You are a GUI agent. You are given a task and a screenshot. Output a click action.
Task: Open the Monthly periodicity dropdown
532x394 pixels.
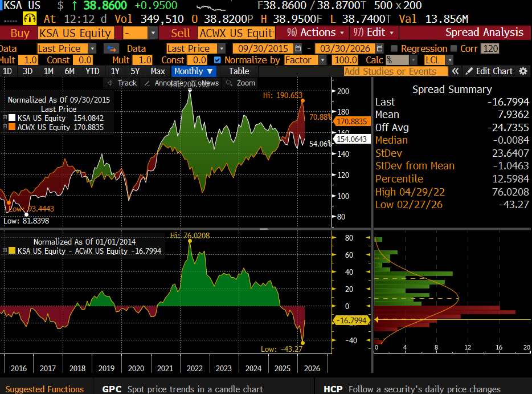click(194, 71)
